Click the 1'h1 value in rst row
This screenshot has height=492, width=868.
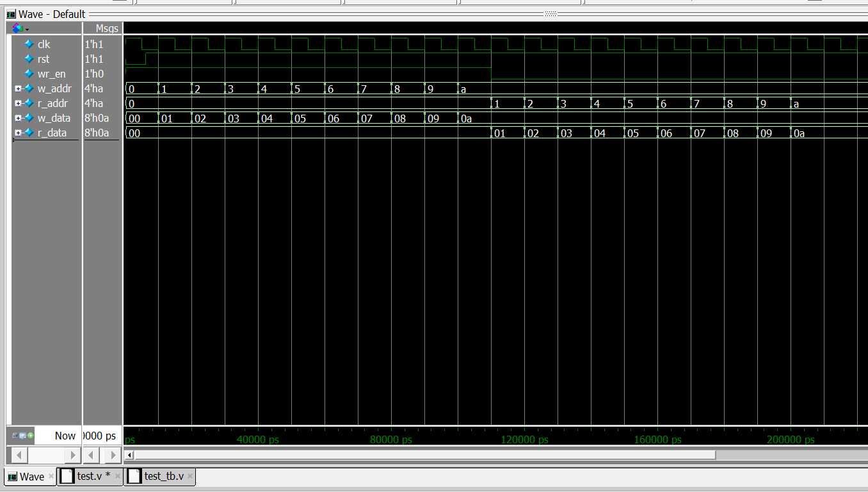click(x=93, y=59)
